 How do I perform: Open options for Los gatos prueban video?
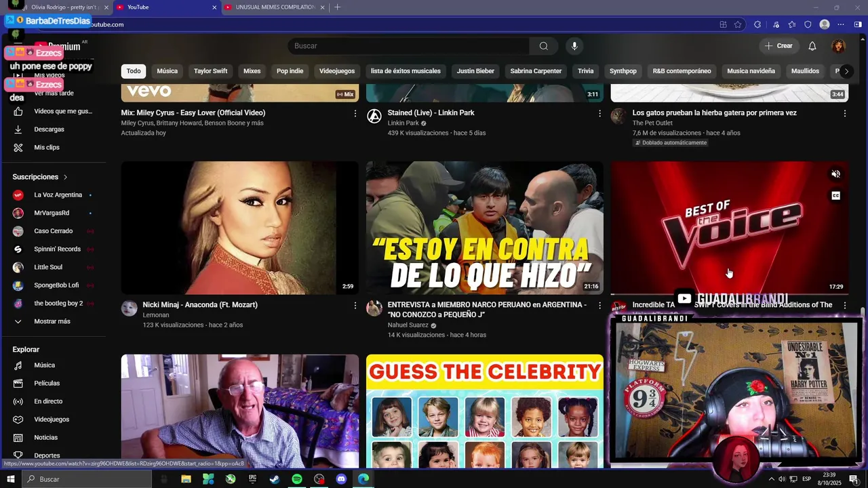[x=844, y=114]
